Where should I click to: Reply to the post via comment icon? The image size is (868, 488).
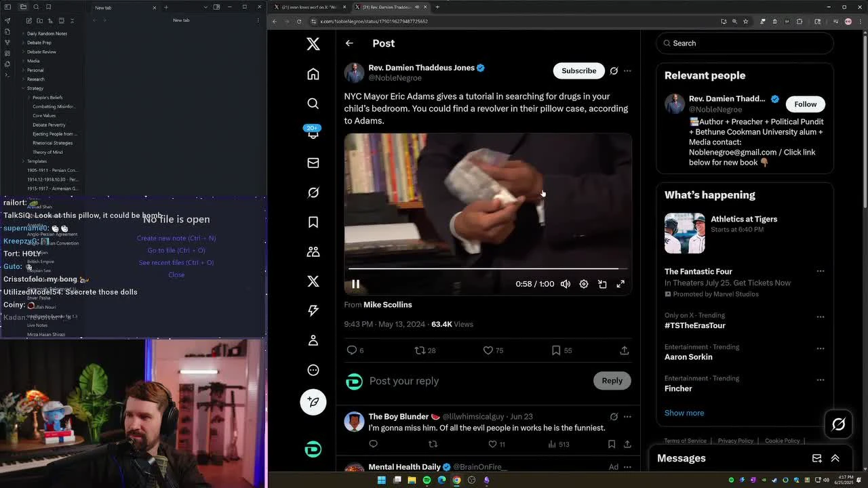352,350
